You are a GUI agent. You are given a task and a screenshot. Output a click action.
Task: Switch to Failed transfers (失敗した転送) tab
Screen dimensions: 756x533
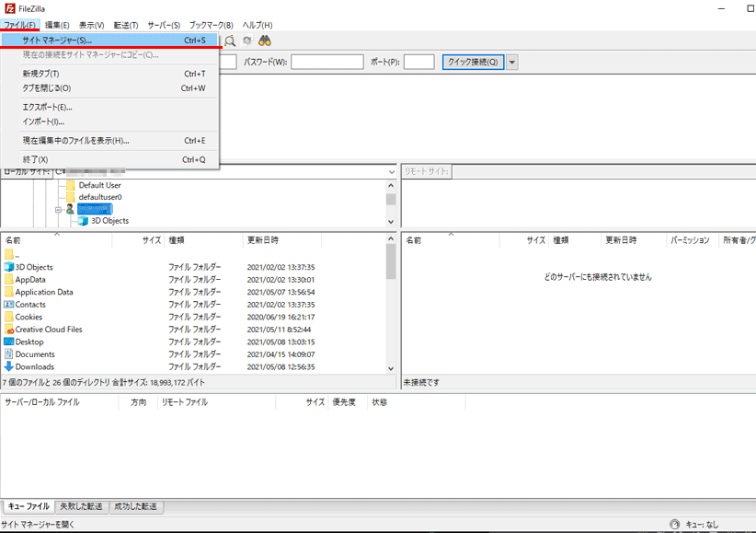click(81, 506)
